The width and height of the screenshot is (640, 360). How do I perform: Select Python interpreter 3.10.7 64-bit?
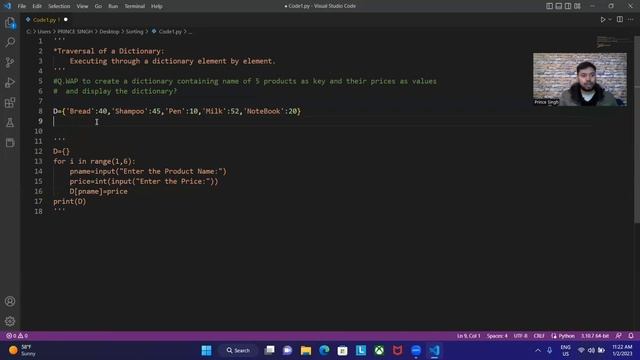tap(595, 336)
